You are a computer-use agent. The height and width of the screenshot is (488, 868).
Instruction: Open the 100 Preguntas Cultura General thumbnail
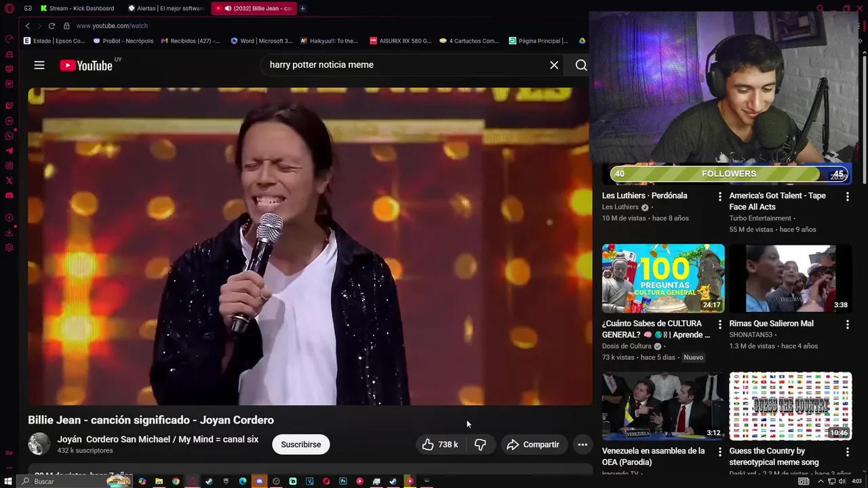663,279
